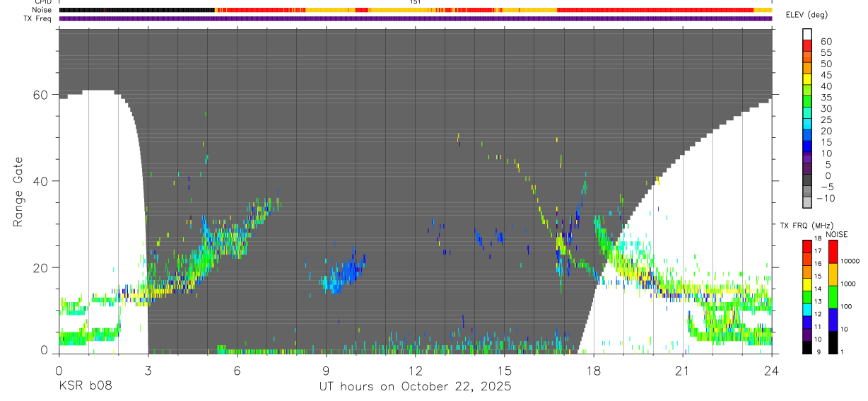This screenshot has height=401, width=868.
Task: Click the KSR b08 radar beam label
Action: tap(85, 387)
